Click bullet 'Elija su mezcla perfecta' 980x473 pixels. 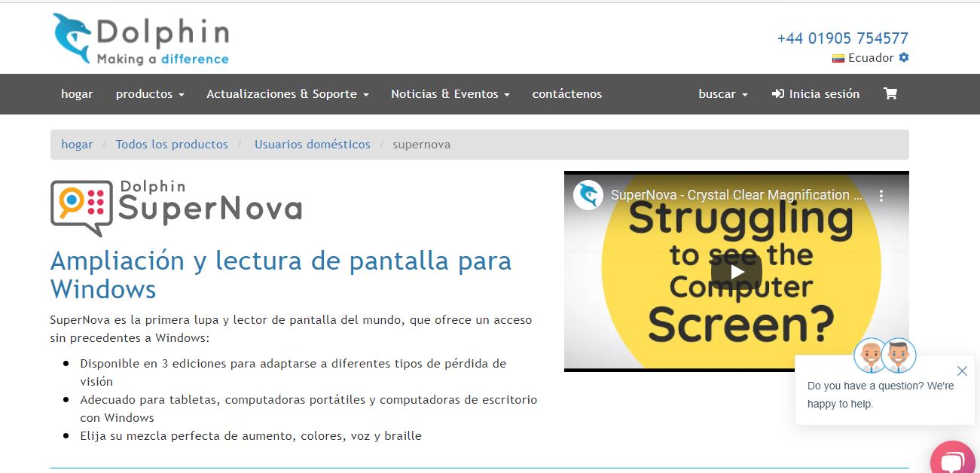[251, 435]
